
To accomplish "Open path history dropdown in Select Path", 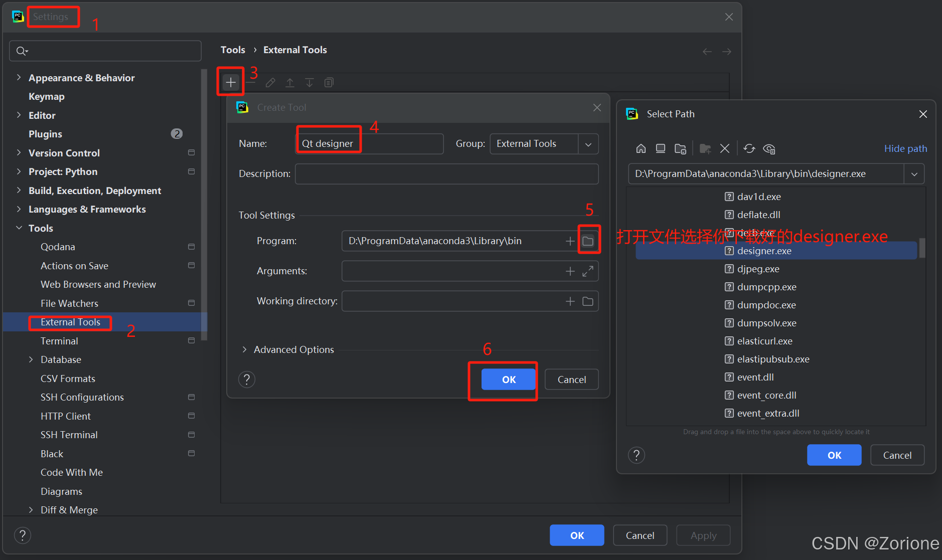I will pos(914,174).
